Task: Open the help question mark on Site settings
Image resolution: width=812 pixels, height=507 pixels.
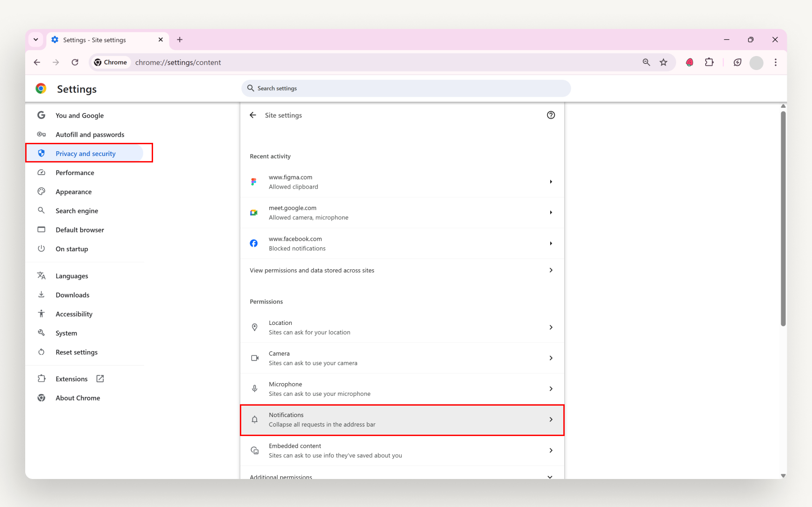Action: (551, 115)
